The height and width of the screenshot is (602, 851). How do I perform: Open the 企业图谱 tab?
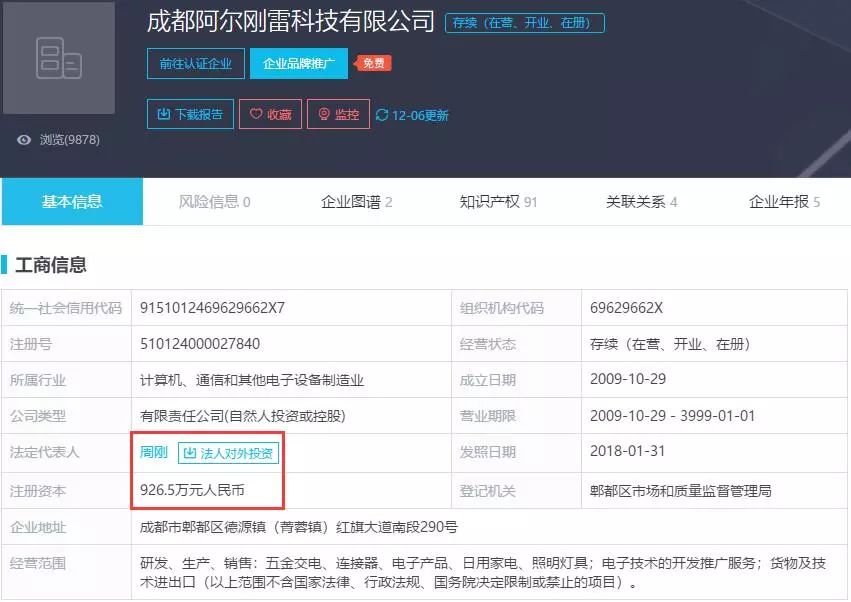point(356,202)
